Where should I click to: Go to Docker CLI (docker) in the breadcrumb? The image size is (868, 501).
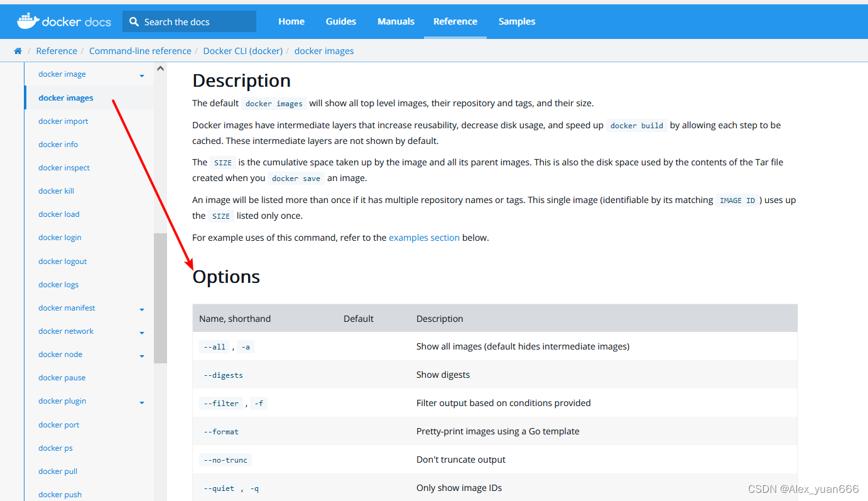[243, 51]
